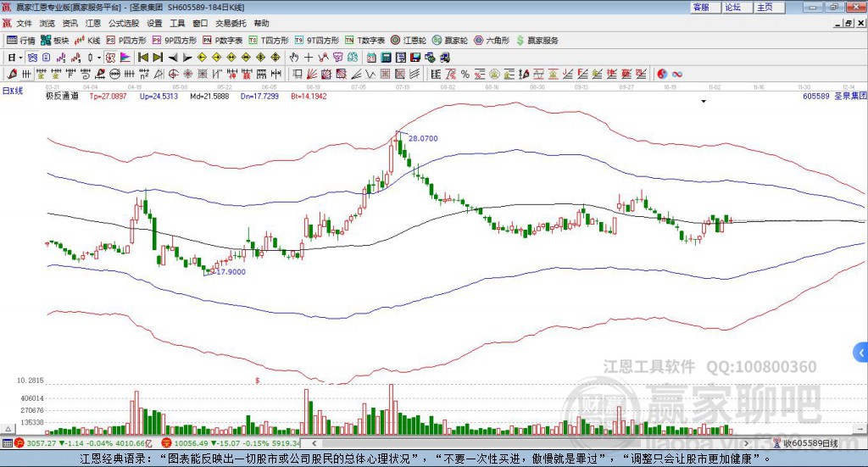
Task: Click the 深 index 10056.49 status entry
Action: [x=231, y=443]
